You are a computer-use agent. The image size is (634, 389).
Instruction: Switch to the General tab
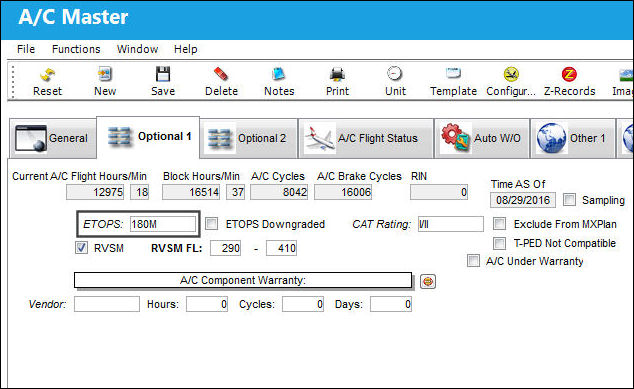coord(53,138)
